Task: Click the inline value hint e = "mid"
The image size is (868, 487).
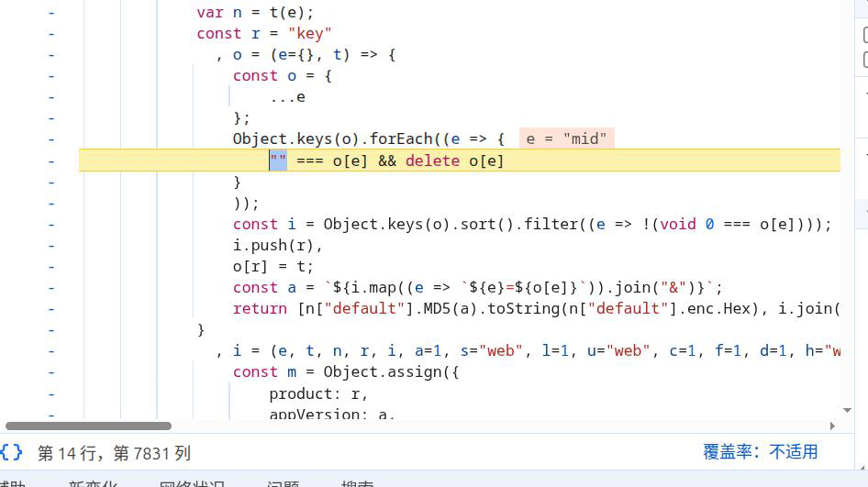Action: point(566,138)
